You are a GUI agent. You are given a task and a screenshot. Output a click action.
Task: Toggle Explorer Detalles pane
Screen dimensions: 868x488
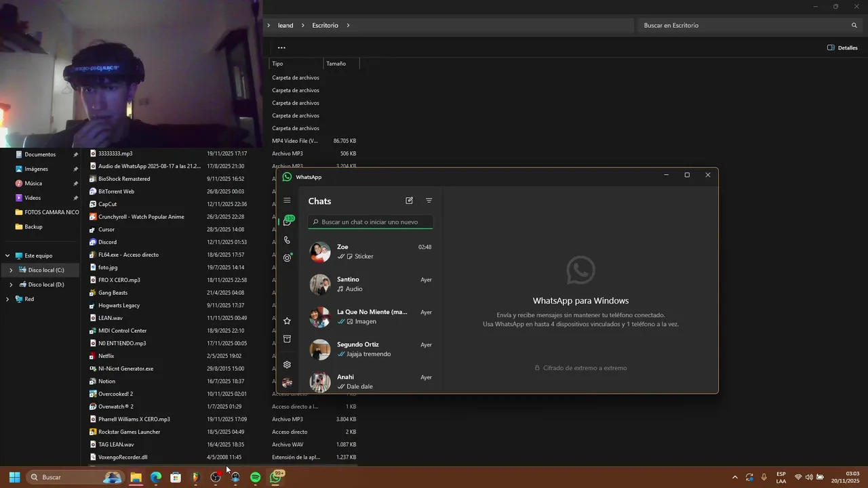[842, 48]
